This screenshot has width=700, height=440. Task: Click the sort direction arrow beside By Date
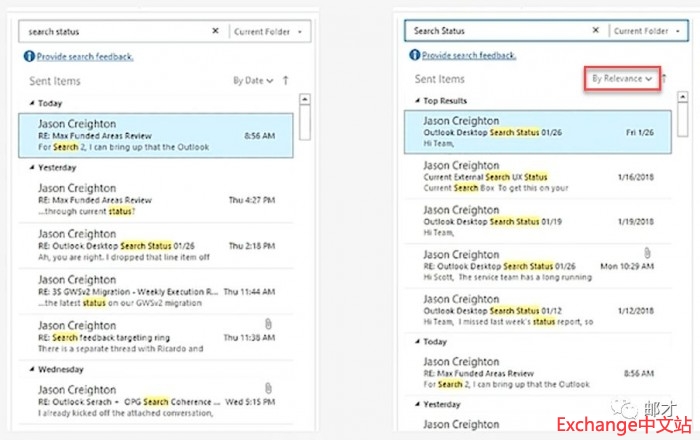point(286,80)
